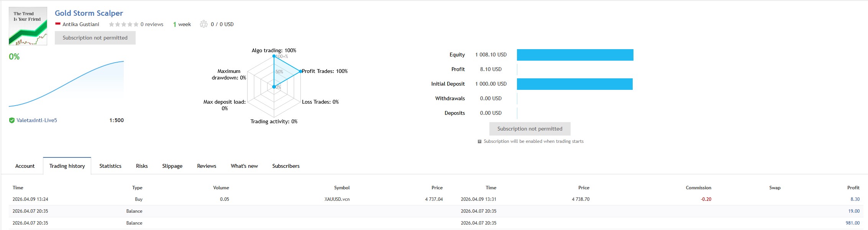Click the Indonesian flag icon beside the author
868x230 pixels.
pos(58,24)
